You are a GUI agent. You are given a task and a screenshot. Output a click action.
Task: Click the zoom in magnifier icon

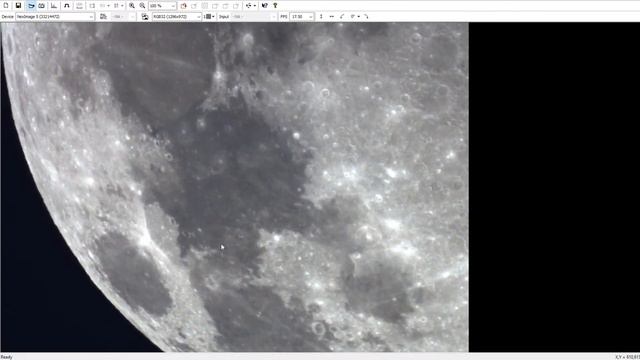click(132, 6)
